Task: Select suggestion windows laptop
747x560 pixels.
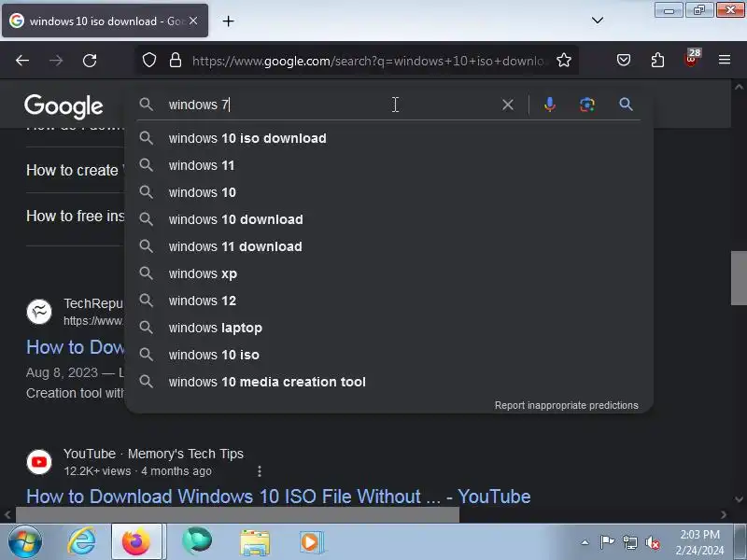Action: pos(388,329)
